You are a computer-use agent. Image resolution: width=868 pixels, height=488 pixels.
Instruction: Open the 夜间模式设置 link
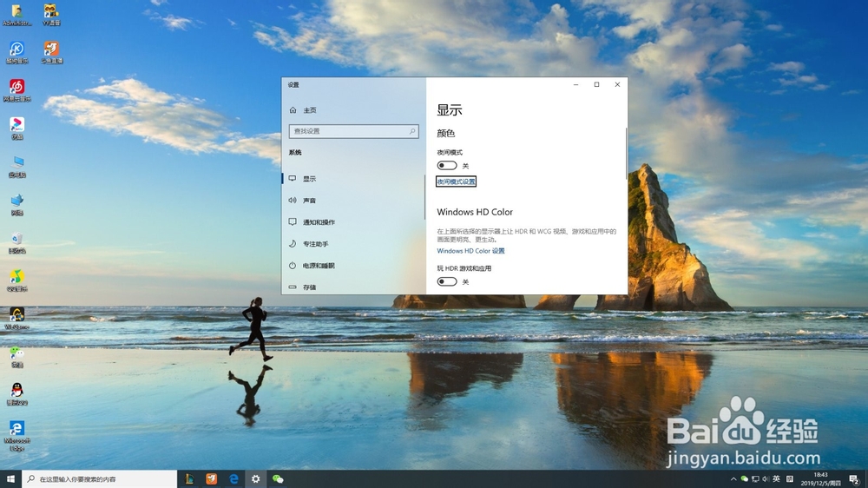[457, 181]
